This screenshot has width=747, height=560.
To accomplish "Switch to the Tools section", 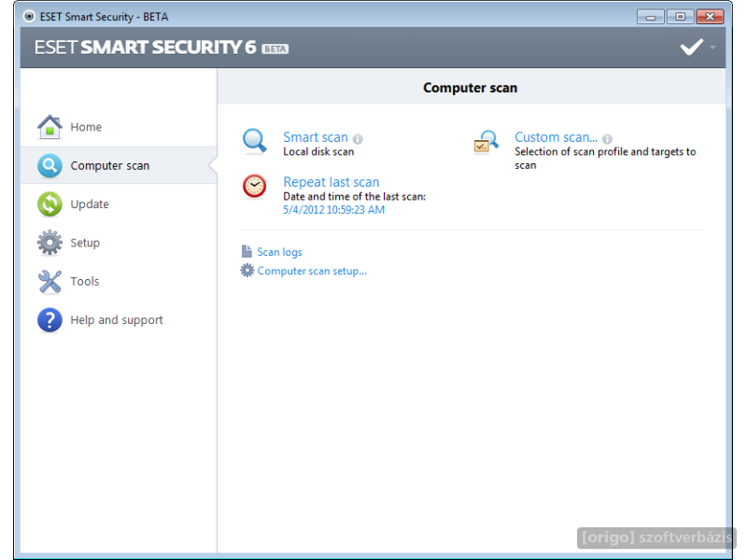I will point(85,281).
